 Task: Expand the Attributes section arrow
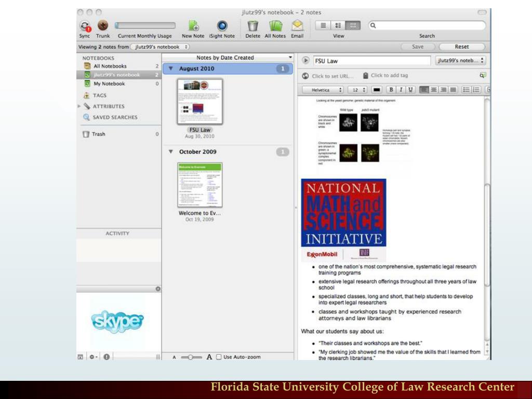pyautogui.click(x=79, y=106)
